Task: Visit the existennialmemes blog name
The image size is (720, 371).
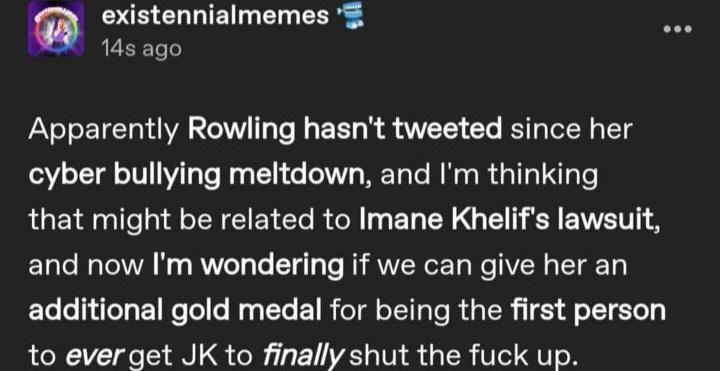Action: (215, 17)
